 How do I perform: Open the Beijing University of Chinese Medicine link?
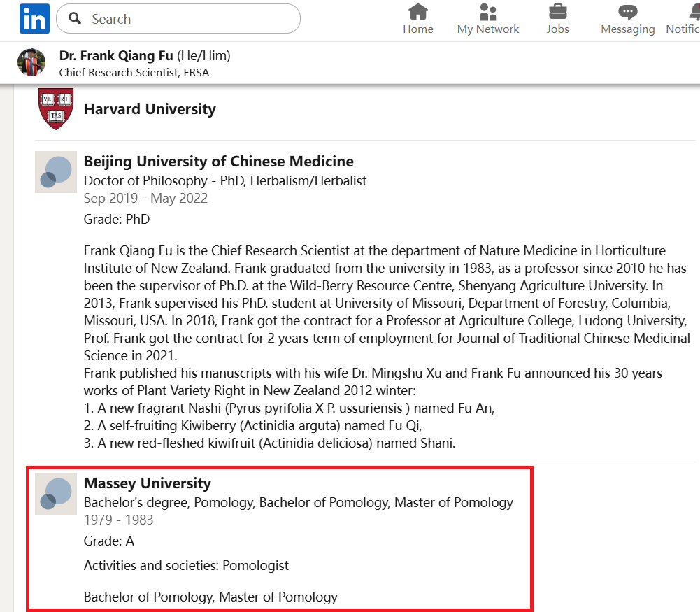[x=219, y=161]
